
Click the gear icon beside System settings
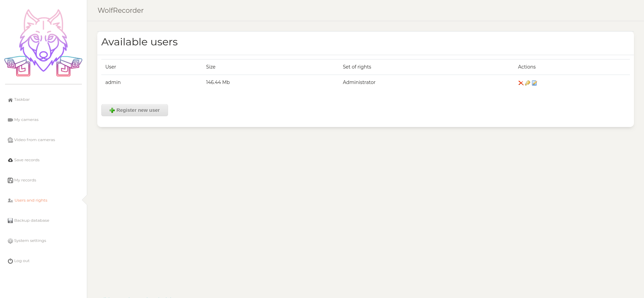(10, 241)
